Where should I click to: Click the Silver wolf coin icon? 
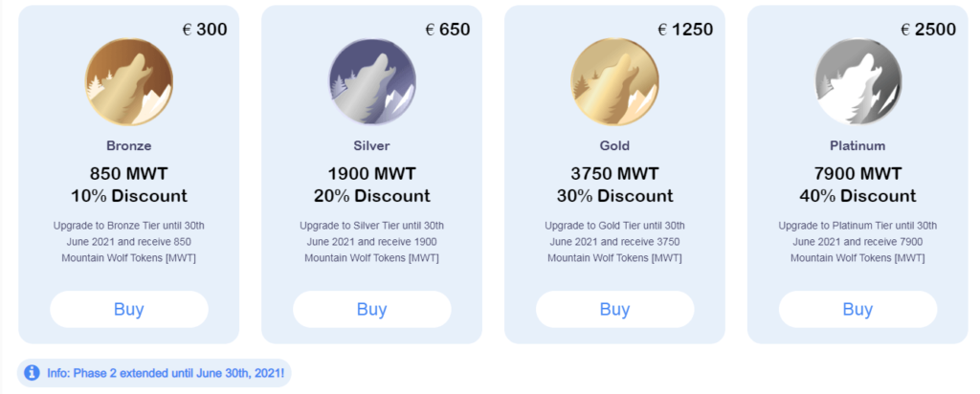(372, 82)
